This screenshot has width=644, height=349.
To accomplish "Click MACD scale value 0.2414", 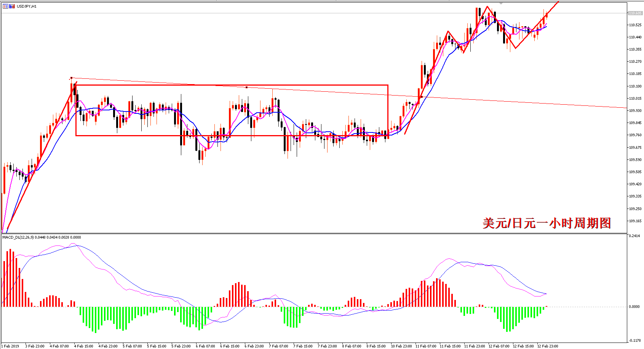I will coord(635,236).
